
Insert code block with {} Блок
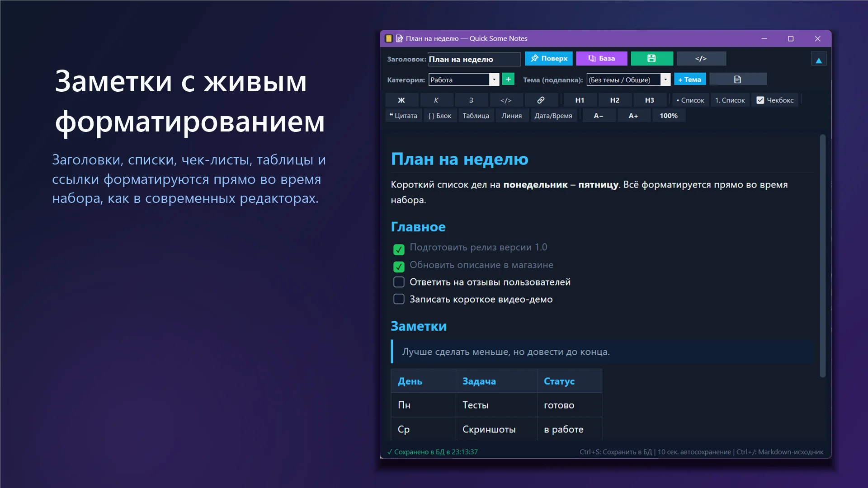(x=440, y=116)
